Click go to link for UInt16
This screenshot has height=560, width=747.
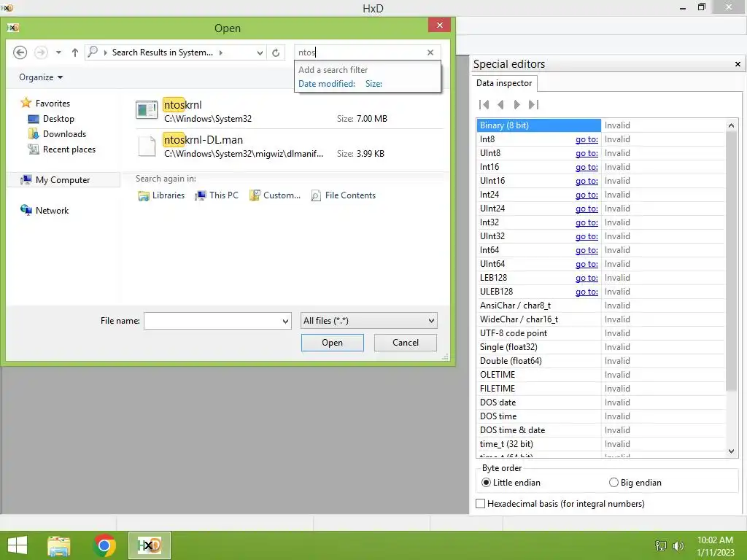587,181
